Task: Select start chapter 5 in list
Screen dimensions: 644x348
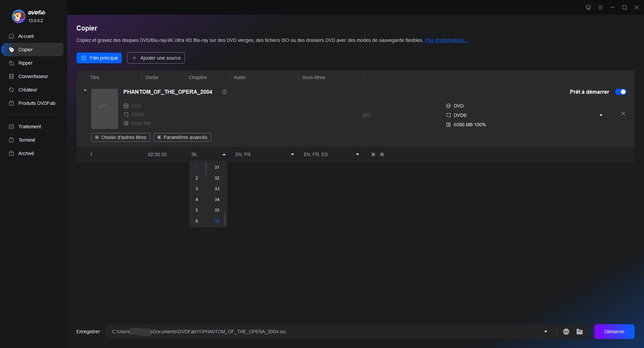Action: (x=197, y=210)
